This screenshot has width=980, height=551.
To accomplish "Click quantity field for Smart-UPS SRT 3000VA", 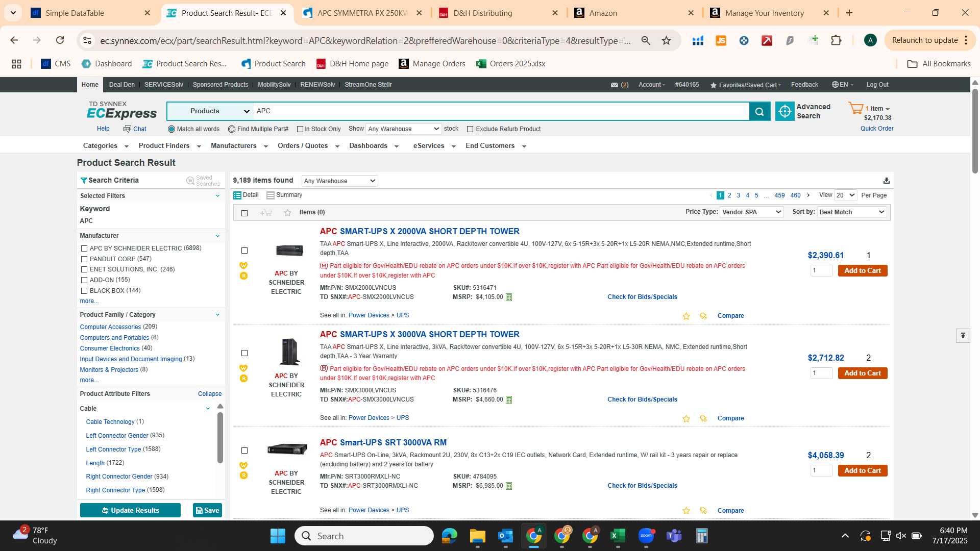I will click(821, 471).
